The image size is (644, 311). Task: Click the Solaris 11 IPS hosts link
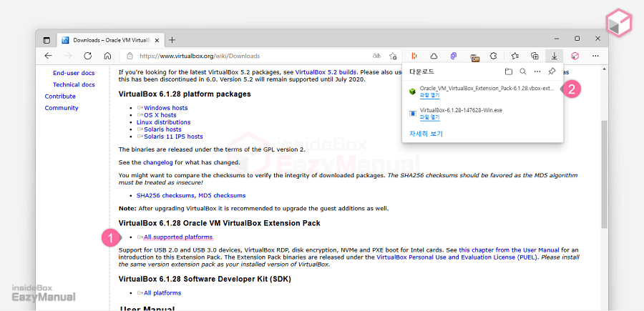(173, 137)
